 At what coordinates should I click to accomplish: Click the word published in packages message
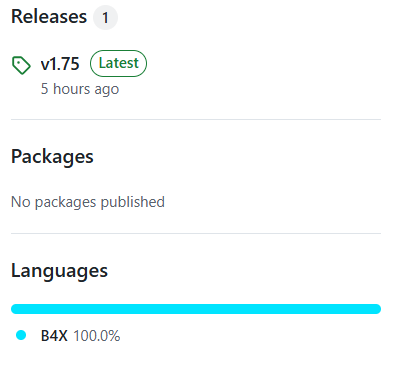(133, 202)
